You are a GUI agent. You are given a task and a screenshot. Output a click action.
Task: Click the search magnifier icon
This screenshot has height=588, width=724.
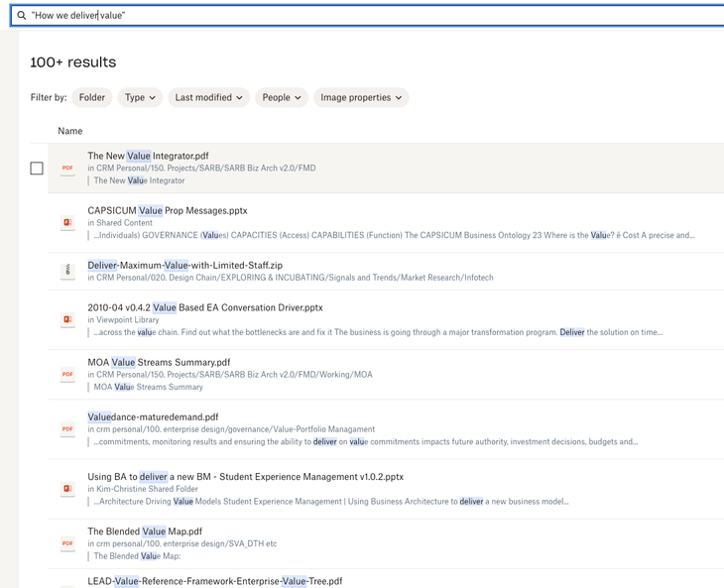pyautogui.click(x=21, y=16)
